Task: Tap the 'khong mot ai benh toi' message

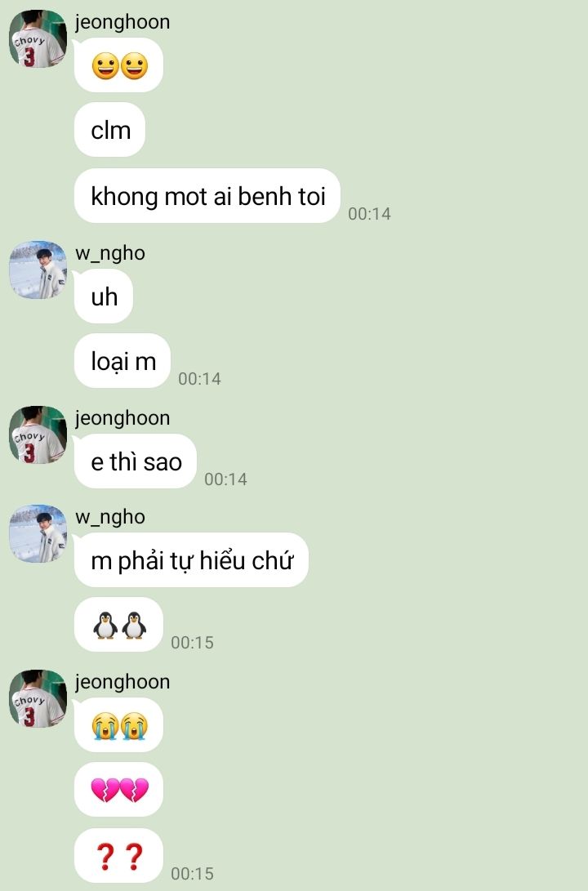Action: (x=207, y=196)
